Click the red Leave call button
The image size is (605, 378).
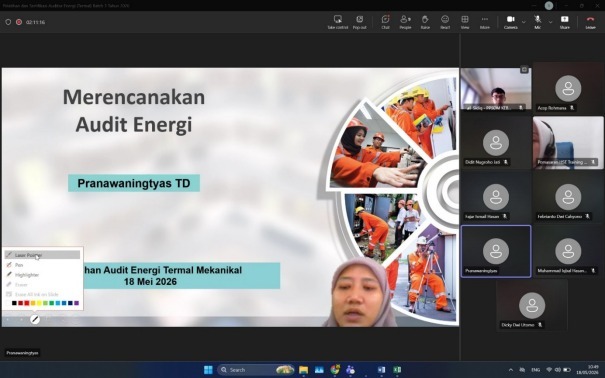point(590,22)
